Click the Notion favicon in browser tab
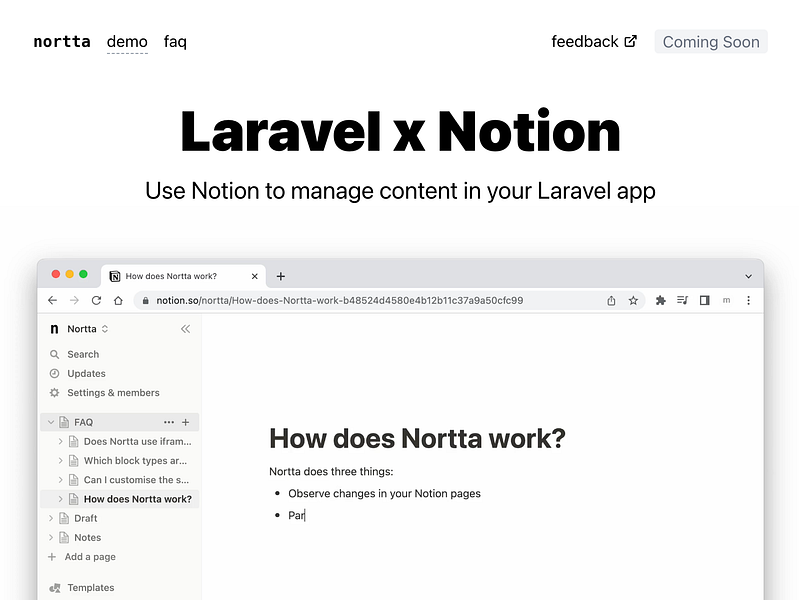This screenshot has height=600, width=799. (115, 276)
